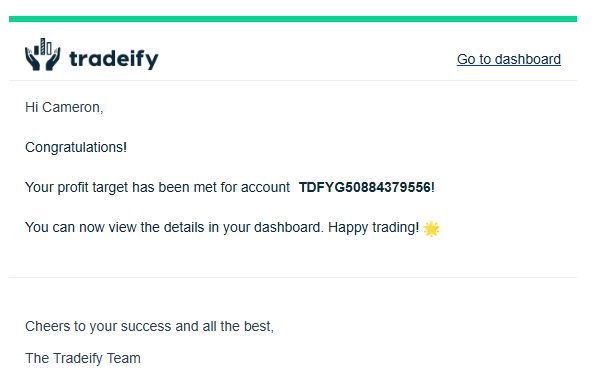The image size is (599, 387).
Task: Click the Hi Cameron greeting line
Action: [64, 107]
